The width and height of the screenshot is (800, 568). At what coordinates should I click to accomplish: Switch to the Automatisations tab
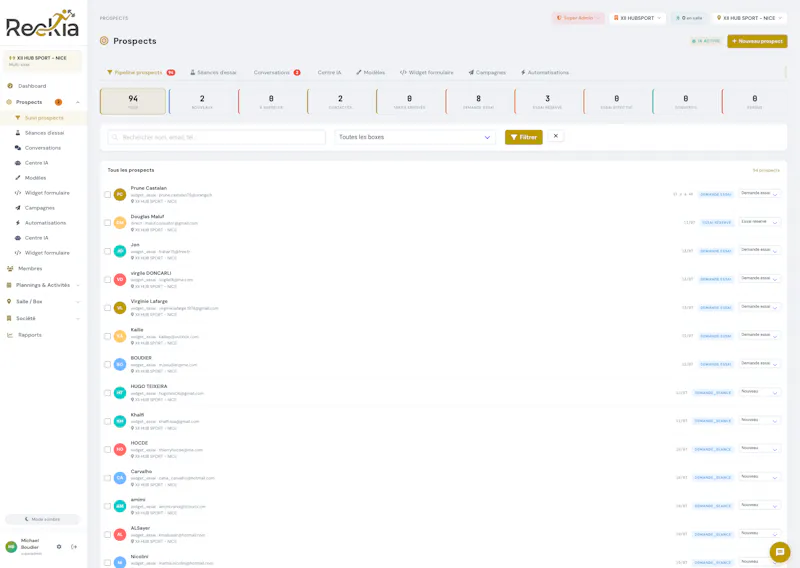click(544, 72)
